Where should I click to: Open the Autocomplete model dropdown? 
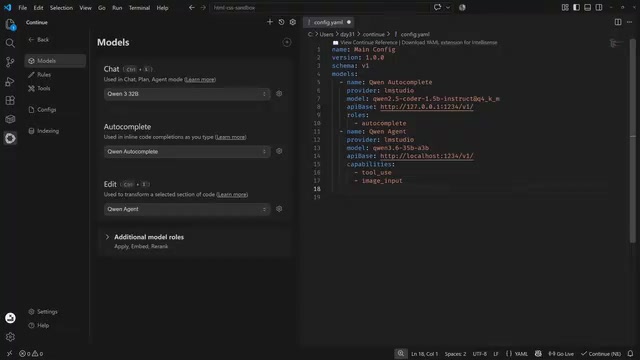click(x=187, y=151)
